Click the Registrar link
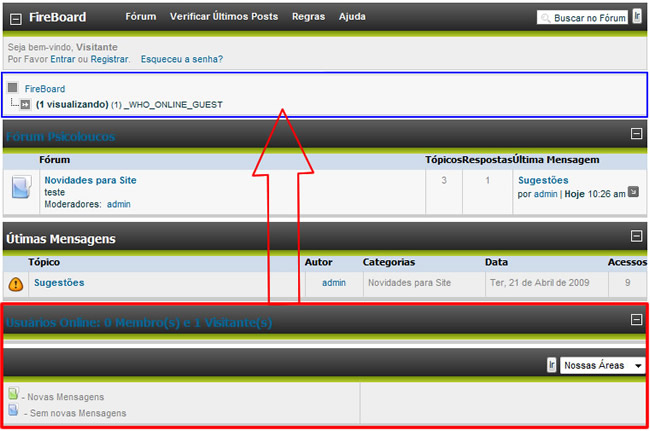 [x=110, y=59]
